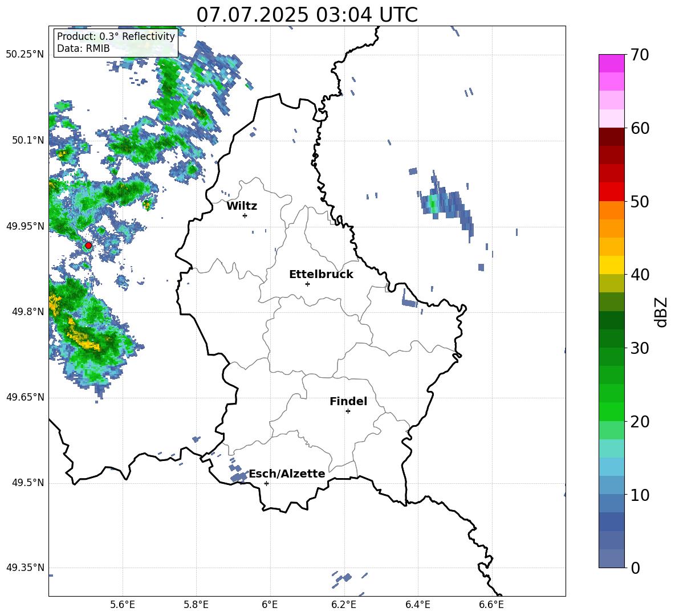Click the blue echo cluster beside Esch/Alzette
Screen dimensions: 675x616
pos(238,474)
